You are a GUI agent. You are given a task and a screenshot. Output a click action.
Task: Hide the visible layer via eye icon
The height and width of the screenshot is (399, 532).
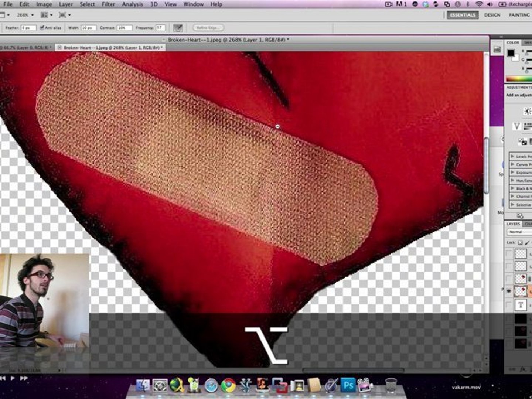point(509,291)
